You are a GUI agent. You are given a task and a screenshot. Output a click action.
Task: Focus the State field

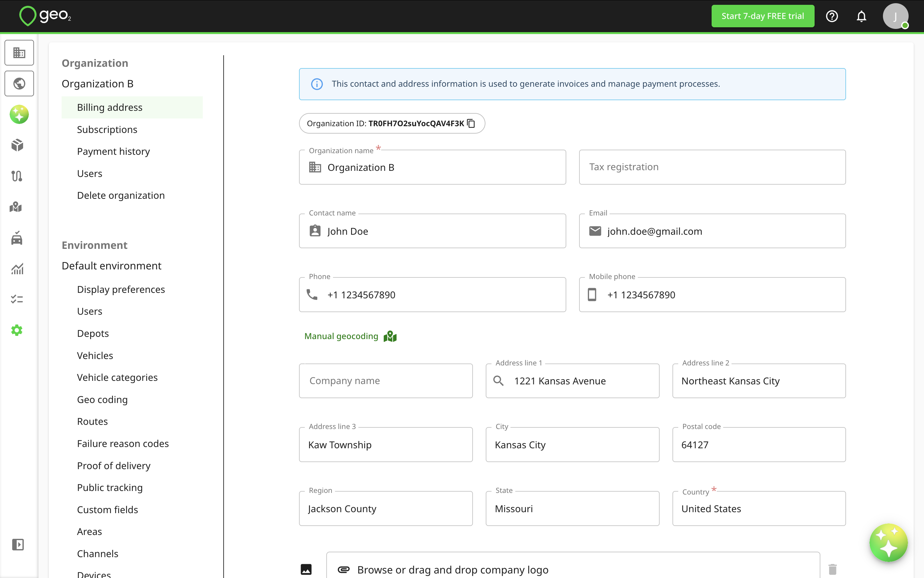pyautogui.click(x=572, y=508)
